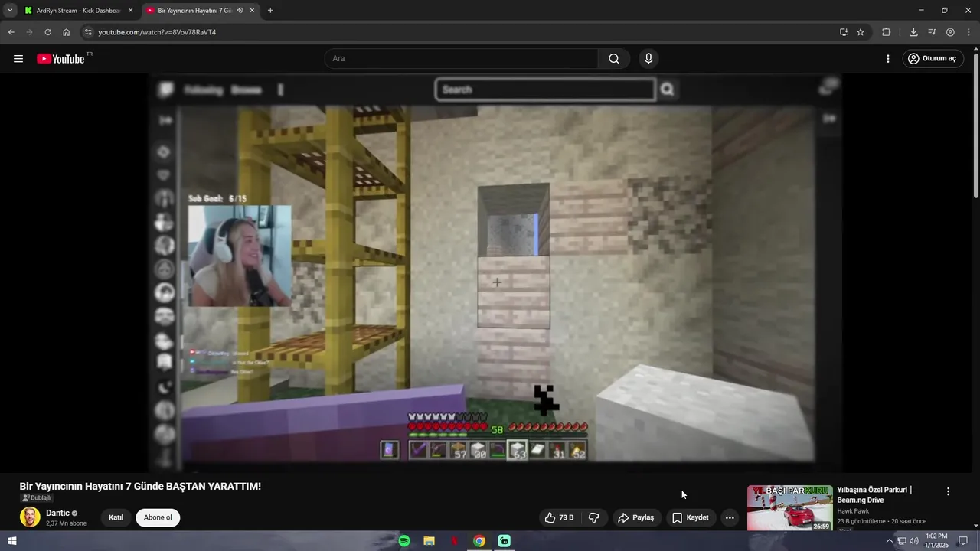Image resolution: width=980 pixels, height=551 pixels.
Task: Open the Windows Start menu
Action: [x=11, y=541]
